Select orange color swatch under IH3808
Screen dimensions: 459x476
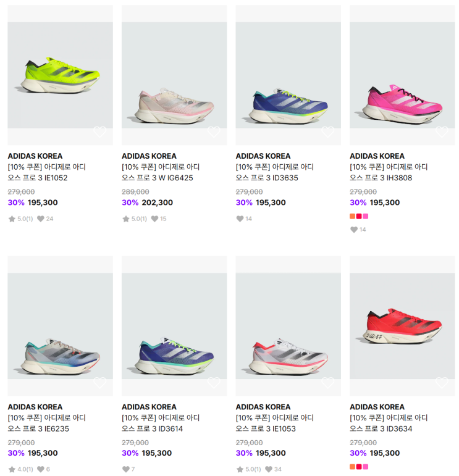click(x=352, y=216)
